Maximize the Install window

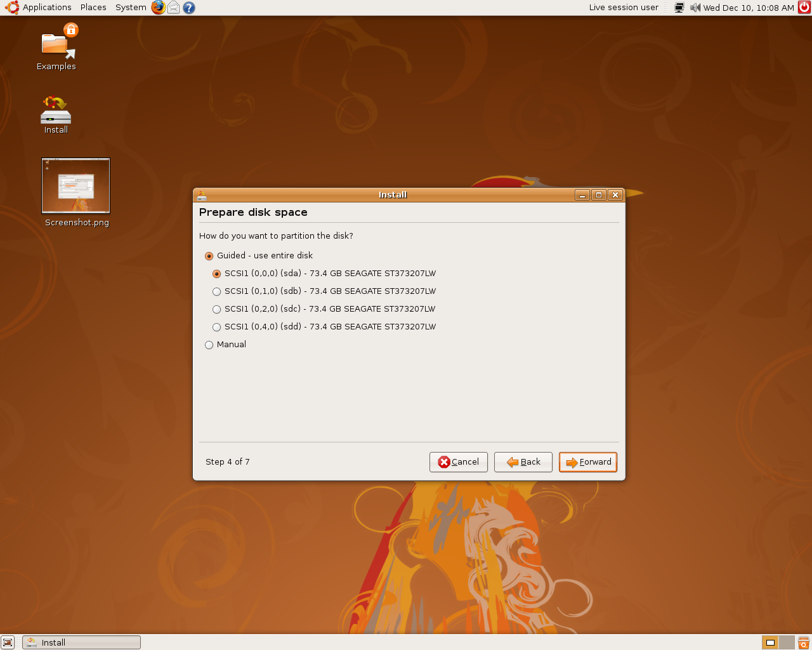[x=599, y=195]
